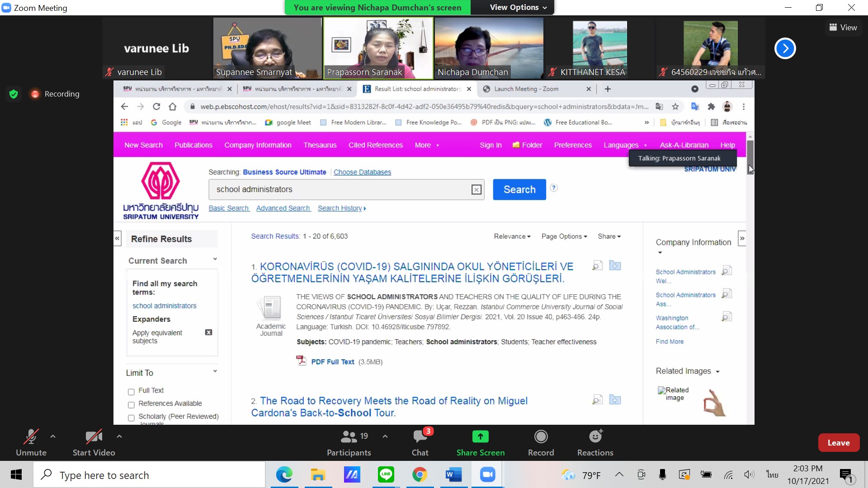The height and width of the screenshot is (488, 868).
Task: Clear the school administrators search box
Action: pos(476,190)
